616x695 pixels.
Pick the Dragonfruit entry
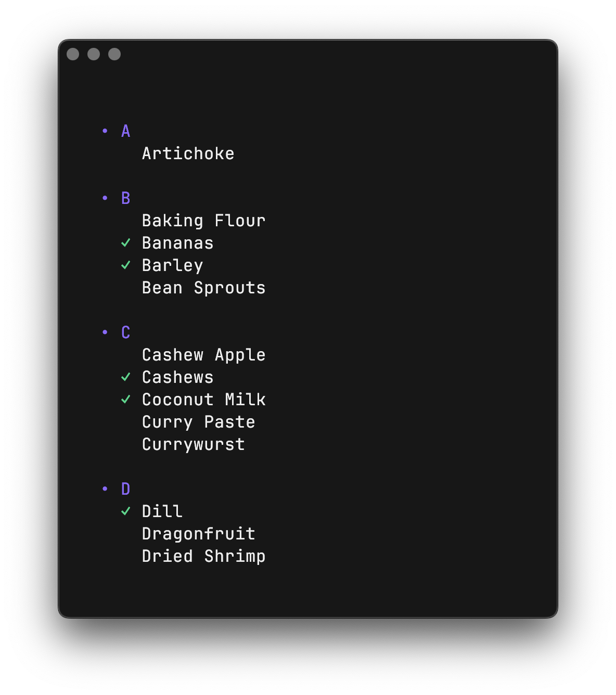(198, 534)
